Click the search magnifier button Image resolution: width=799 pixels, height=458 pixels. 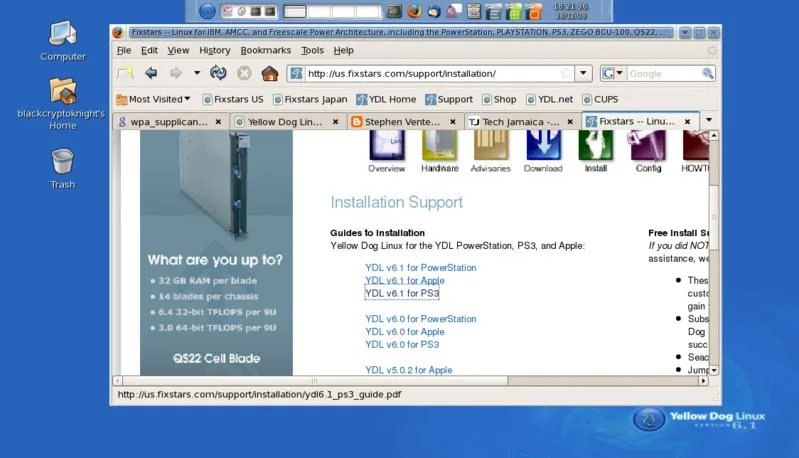point(707,73)
